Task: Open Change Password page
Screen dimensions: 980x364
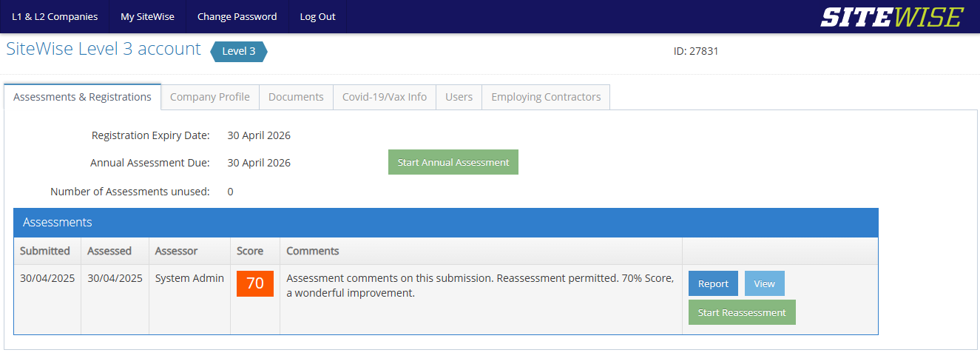Action: pos(237,16)
